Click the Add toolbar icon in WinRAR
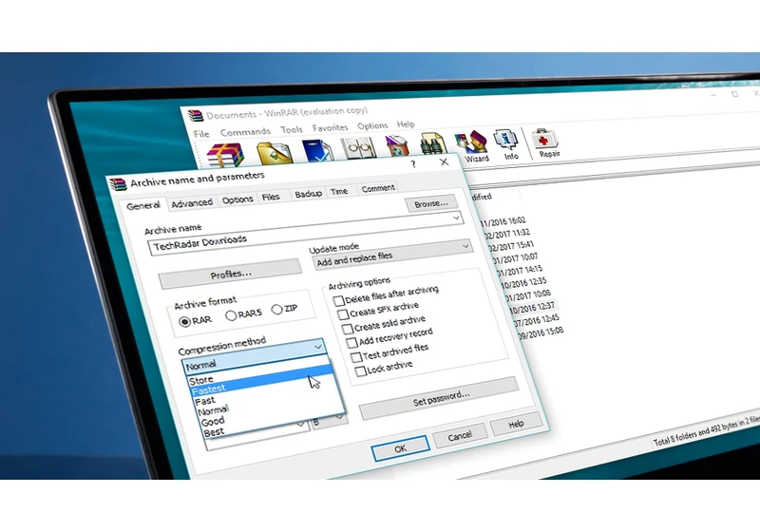Viewport: 760px width, 532px height. point(224,155)
